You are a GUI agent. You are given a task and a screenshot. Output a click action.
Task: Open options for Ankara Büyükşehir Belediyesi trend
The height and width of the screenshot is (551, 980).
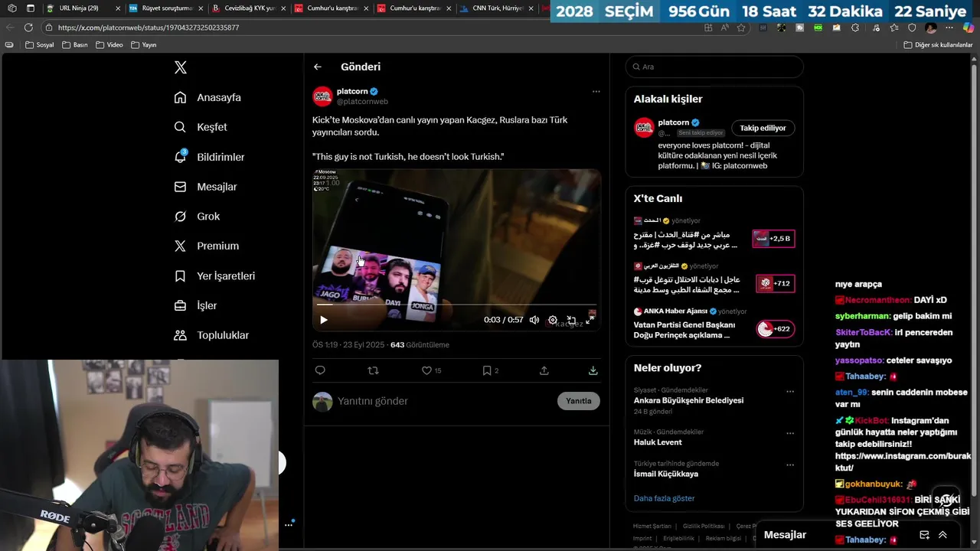point(790,391)
